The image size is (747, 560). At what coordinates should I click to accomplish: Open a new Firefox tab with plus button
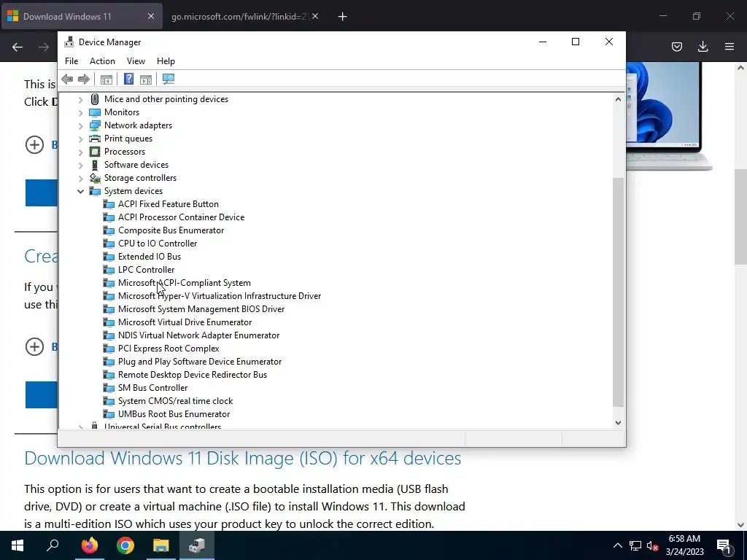click(x=342, y=17)
